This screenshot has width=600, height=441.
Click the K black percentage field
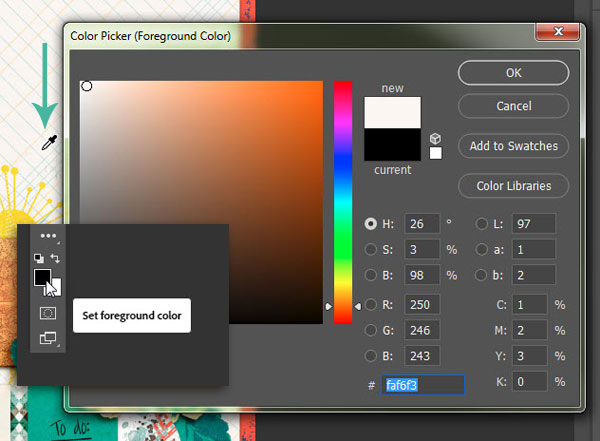coord(530,381)
